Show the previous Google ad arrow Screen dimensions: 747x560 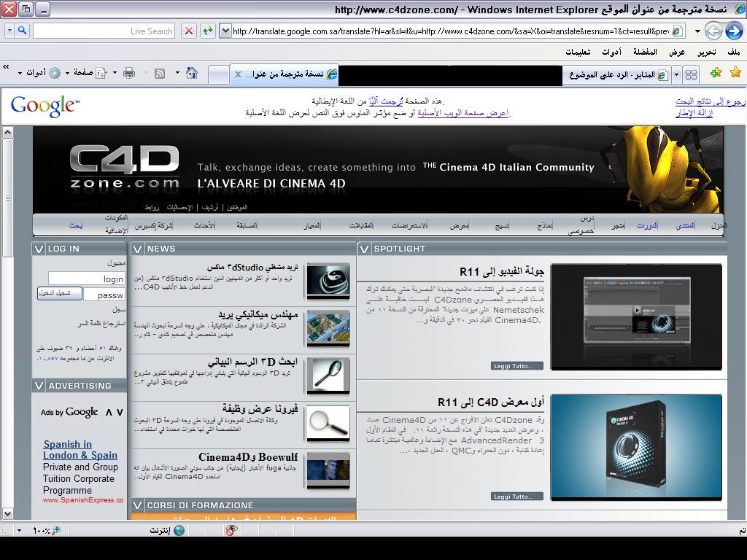click(109, 413)
